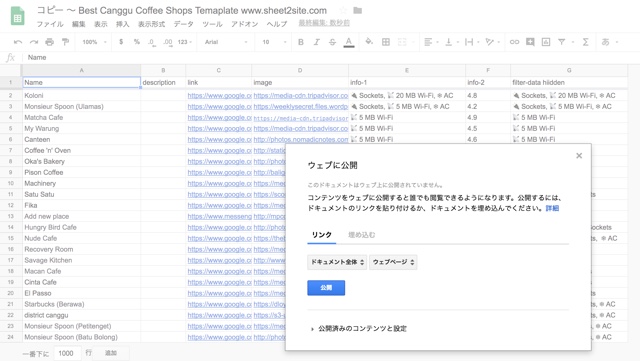The image size is (640, 361).
Task: Click the Google Sheets home icon
Action: pyautogui.click(x=17, y=16)
